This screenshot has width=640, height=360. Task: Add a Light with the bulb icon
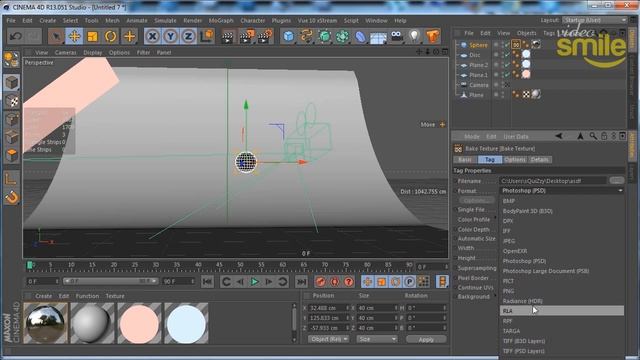point(415,36)
